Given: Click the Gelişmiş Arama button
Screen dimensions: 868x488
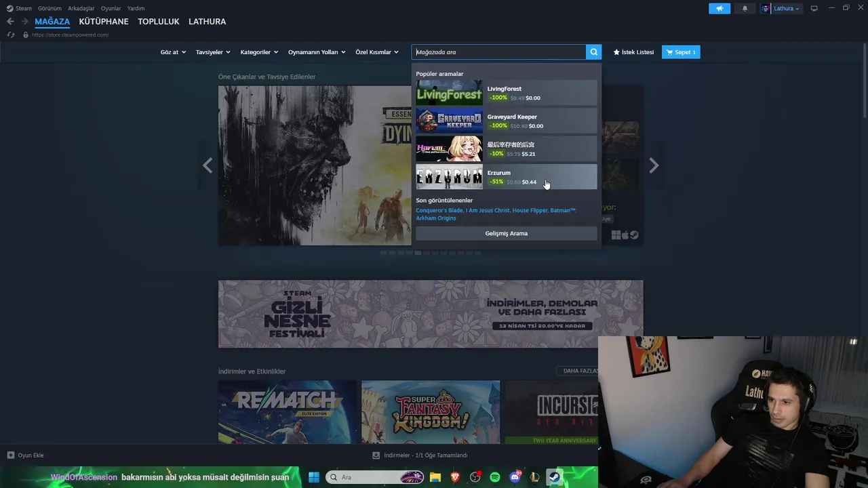Looking at the screenshot, I should pyautogui.click(x=507, y=233).
